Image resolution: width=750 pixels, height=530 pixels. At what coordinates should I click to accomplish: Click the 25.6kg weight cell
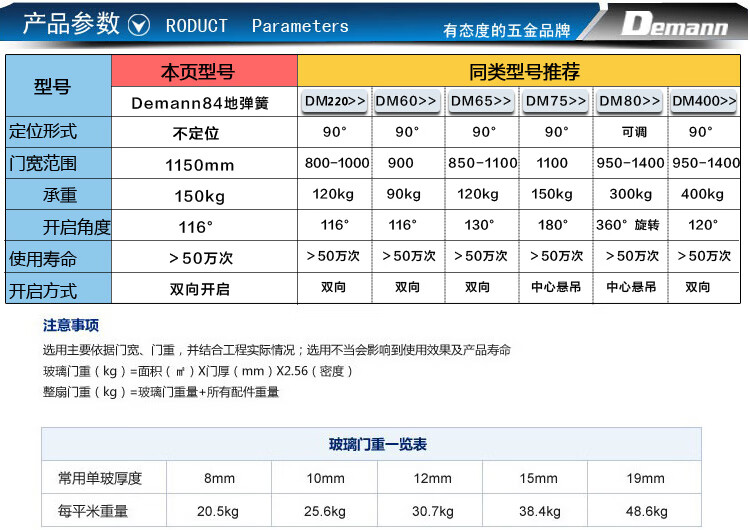[x=325, y=511]
